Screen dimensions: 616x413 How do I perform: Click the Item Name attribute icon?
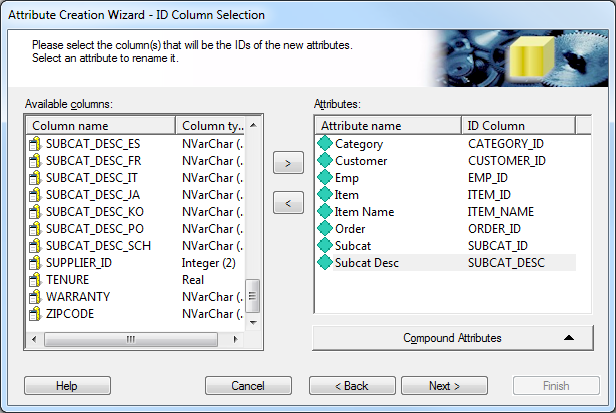[325, 212]
